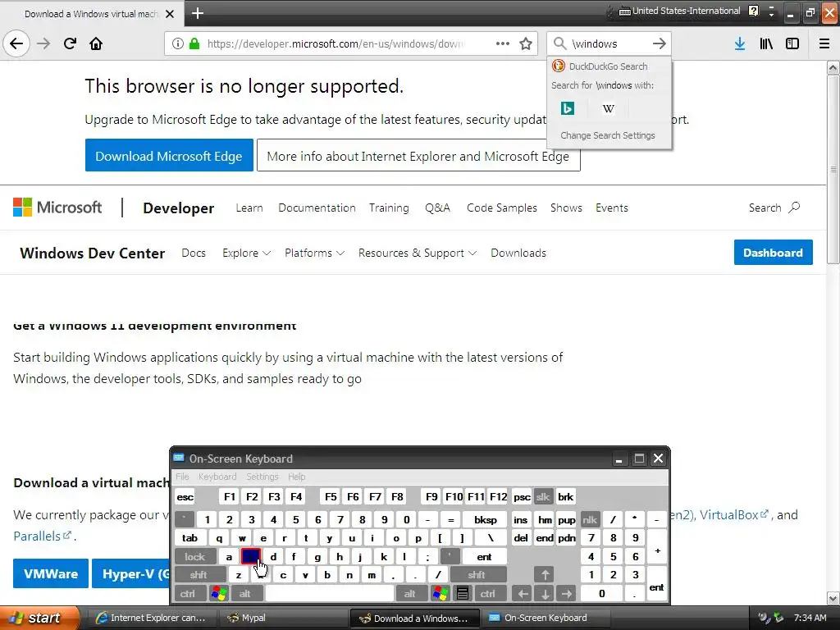Click the bksp key on On-Screen Keyboard
840x630 pixels.
coord(486,519)
